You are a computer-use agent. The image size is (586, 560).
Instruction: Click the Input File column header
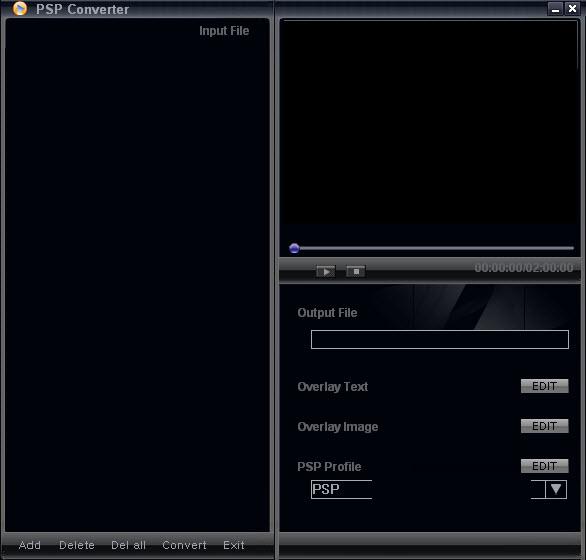pos(224,31)
